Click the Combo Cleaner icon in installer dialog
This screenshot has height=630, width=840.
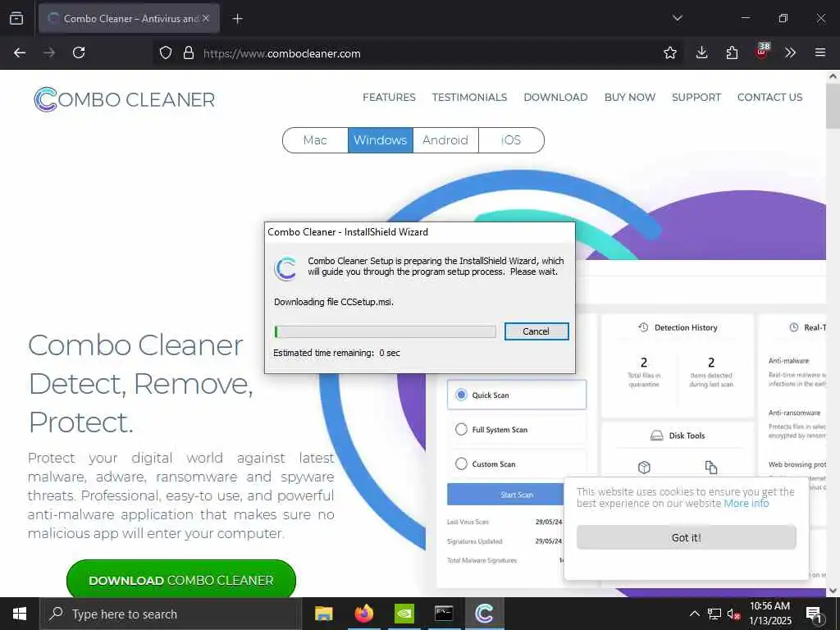pos(285,268)
